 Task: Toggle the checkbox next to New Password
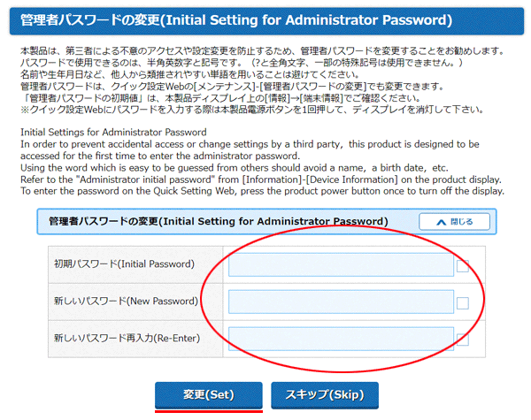coord(463,303)
